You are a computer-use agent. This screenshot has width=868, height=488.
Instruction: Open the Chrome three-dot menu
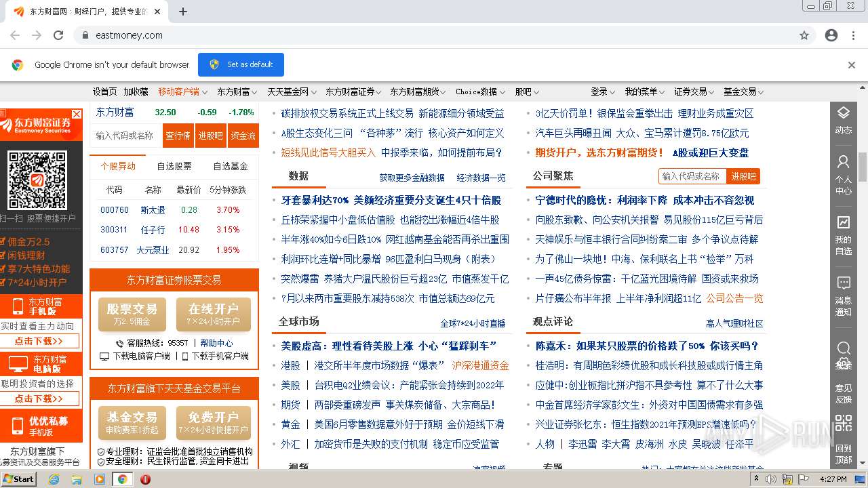click(x=854, y=35)
